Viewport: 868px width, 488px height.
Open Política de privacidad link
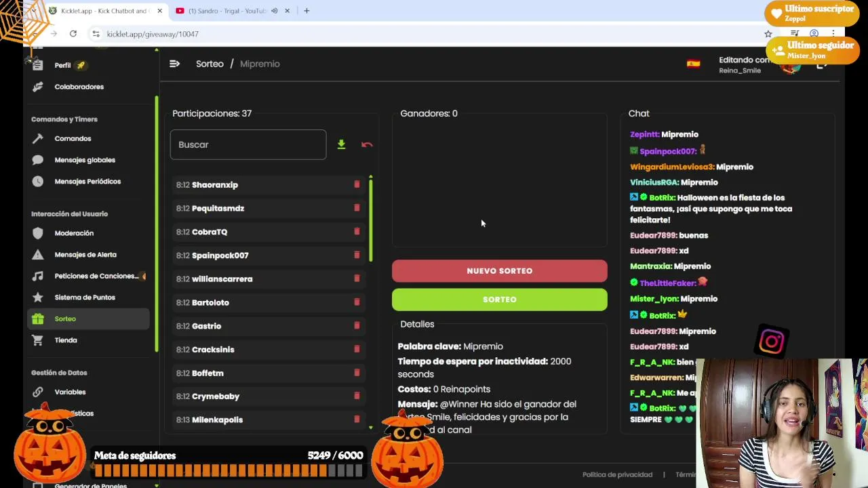pos(617,474)
